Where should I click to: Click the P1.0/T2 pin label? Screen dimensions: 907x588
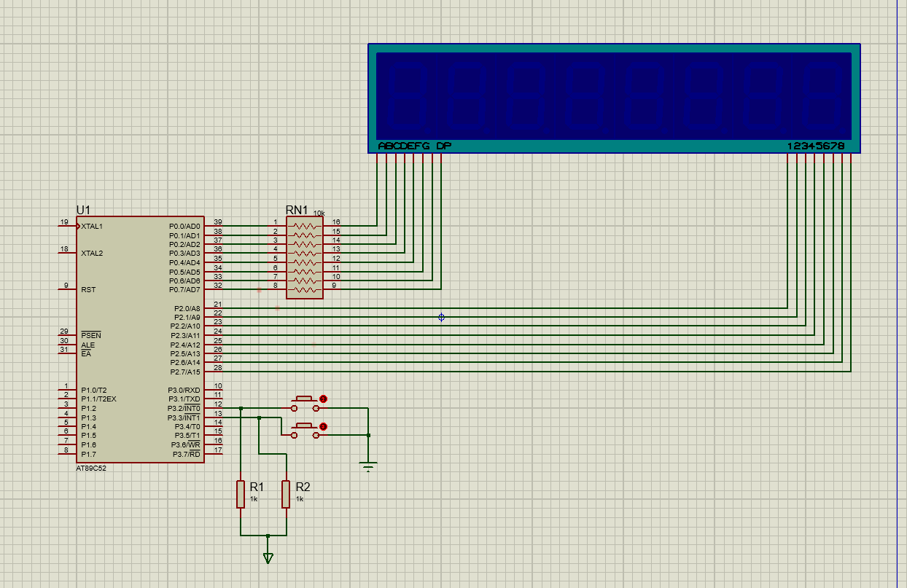click(93, 391)
